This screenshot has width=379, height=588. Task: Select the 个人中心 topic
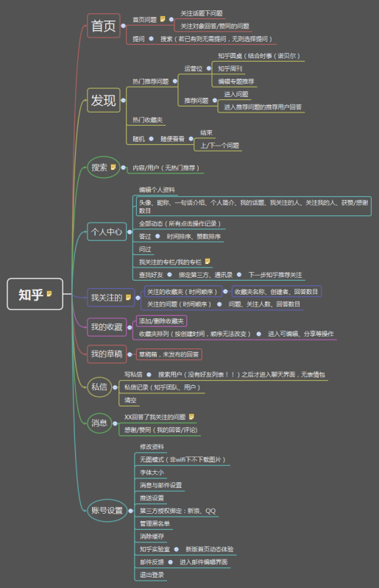pyautogui.click(x=107, y=232)
